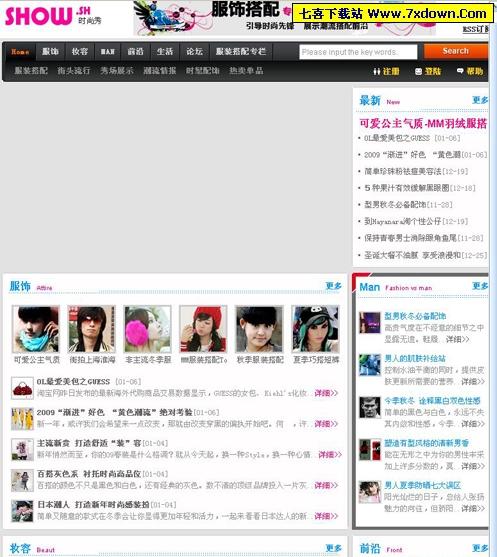Screen dimensions: 497x557
Task: Open the 论坛 forum menu item
Action: click(x=194, y=52)
